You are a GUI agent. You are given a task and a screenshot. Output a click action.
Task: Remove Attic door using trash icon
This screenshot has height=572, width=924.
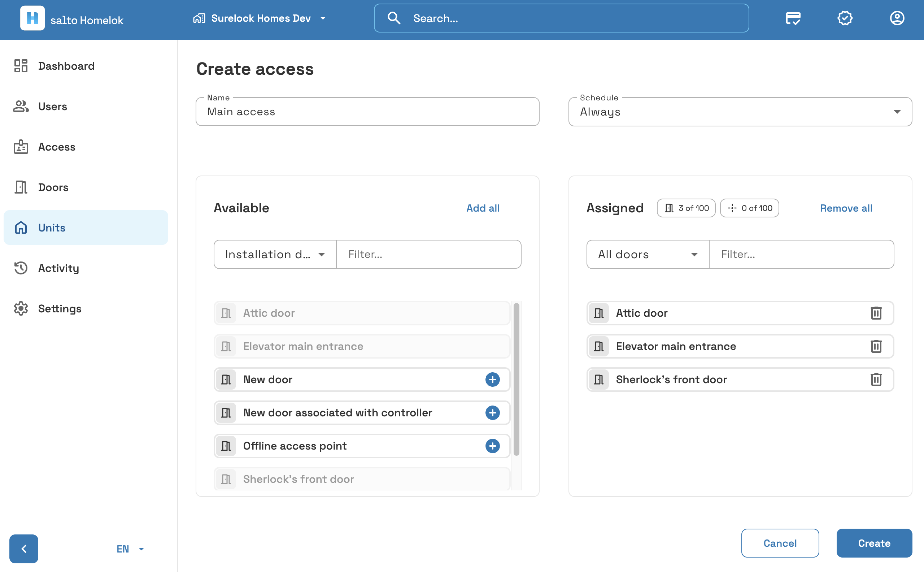click(876, 313)
